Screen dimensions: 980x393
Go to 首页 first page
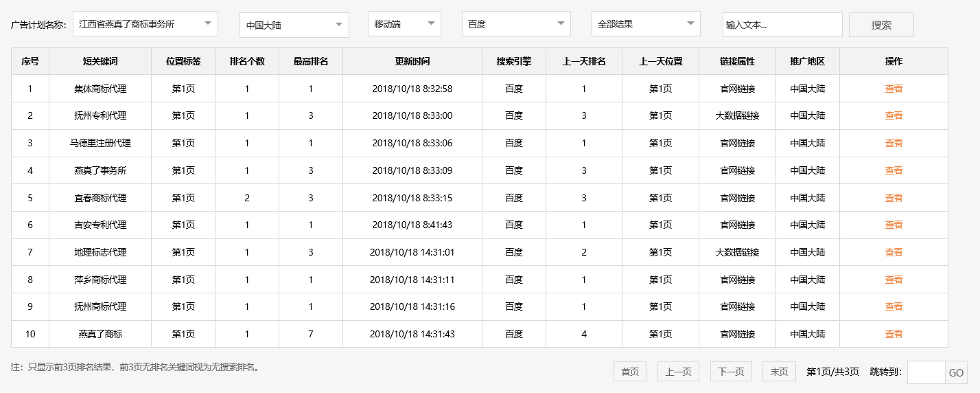630,372
